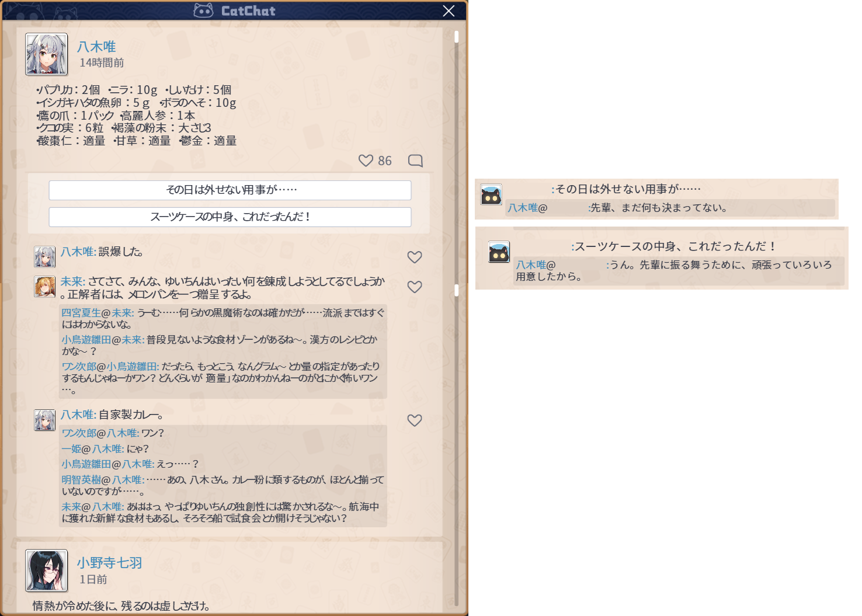
Task: Like 八木唯's 誤爆した comment
Action: pos(415,257)
